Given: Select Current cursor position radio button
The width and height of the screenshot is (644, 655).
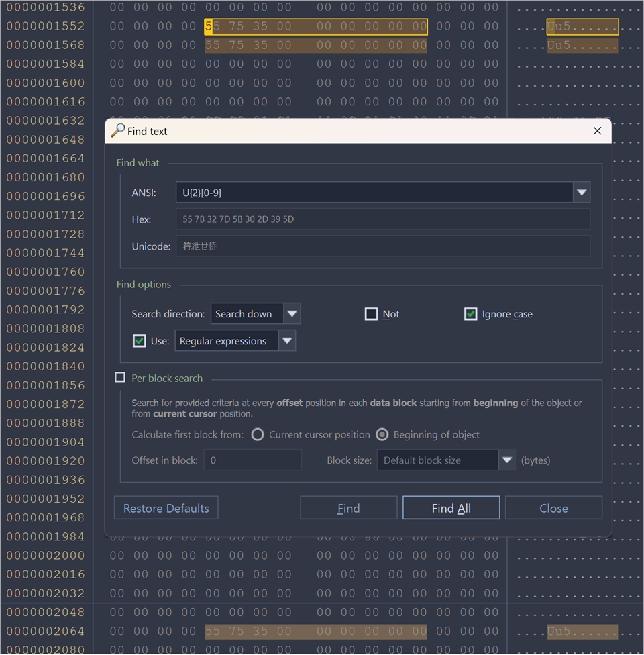Looking at the screenshot, I should coord(258,434).
